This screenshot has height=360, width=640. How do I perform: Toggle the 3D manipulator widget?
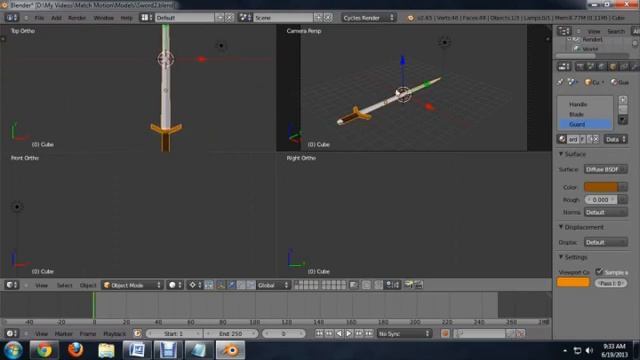coord(209,285)
